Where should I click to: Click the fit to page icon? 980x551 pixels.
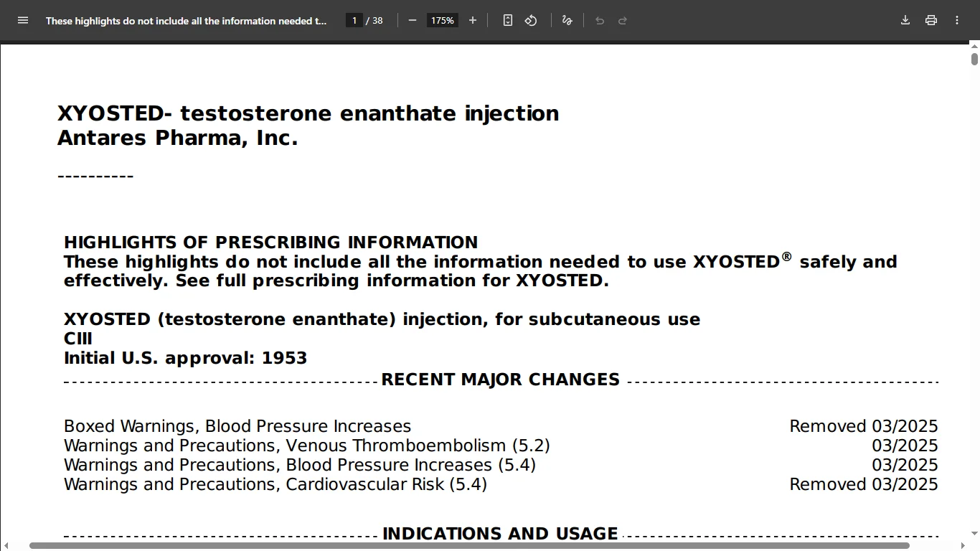click(508, 20)
